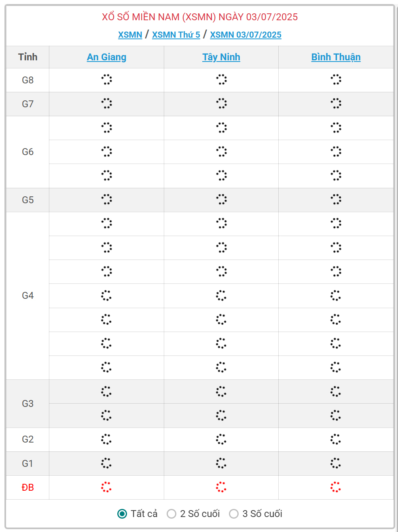Click the red An Giang ĐB spinner
398x532 pixels.
[106, 487]
